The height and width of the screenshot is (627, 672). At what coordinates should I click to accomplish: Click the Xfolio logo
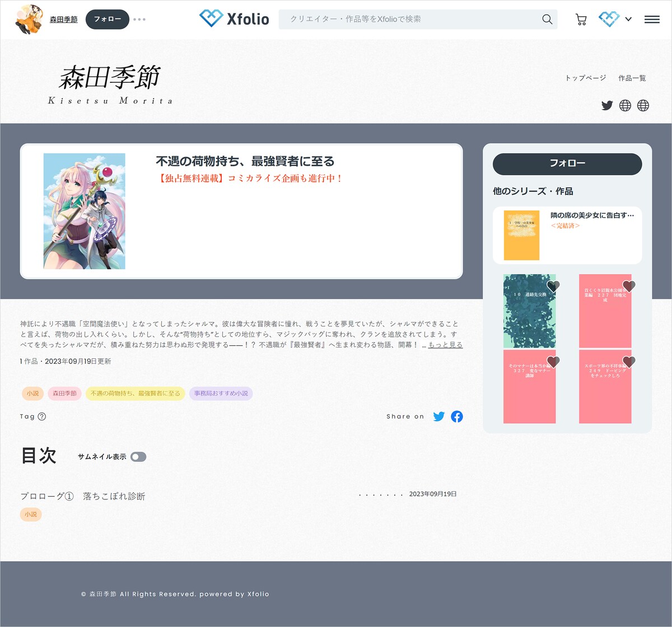pos(235,18)
